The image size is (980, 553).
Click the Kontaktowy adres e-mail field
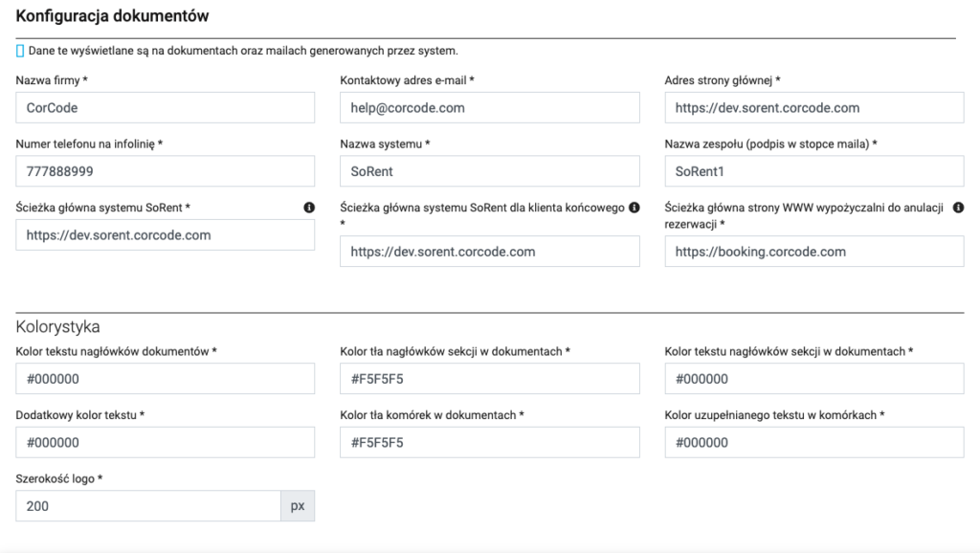[490, 108]
